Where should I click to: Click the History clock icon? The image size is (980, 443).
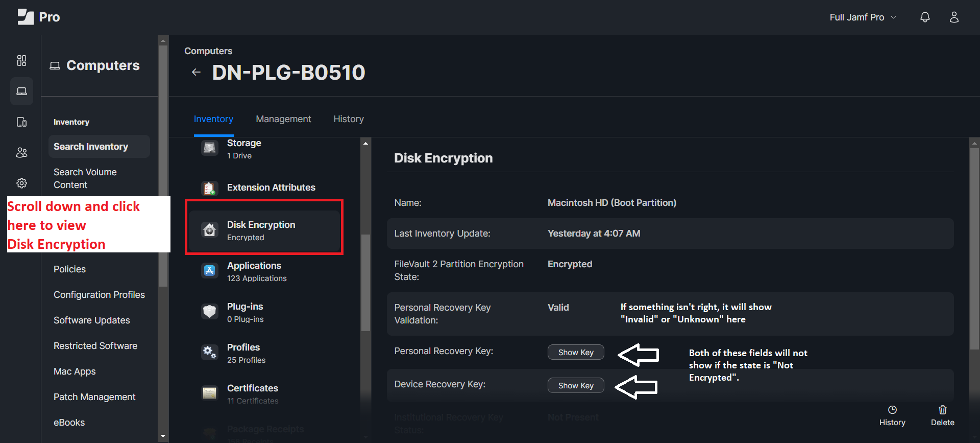pos(892,410)
